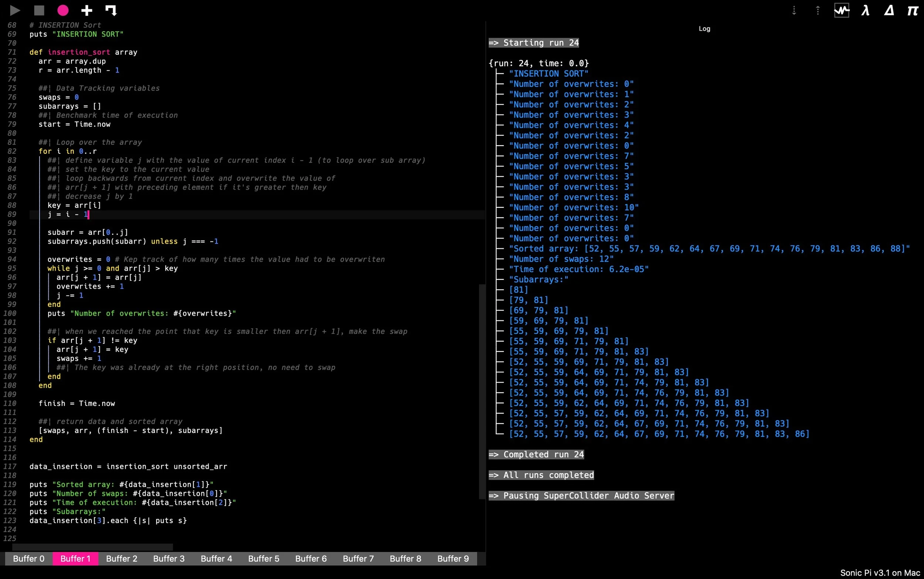
Task: Click the Log panel title
Action: point(704,29)
